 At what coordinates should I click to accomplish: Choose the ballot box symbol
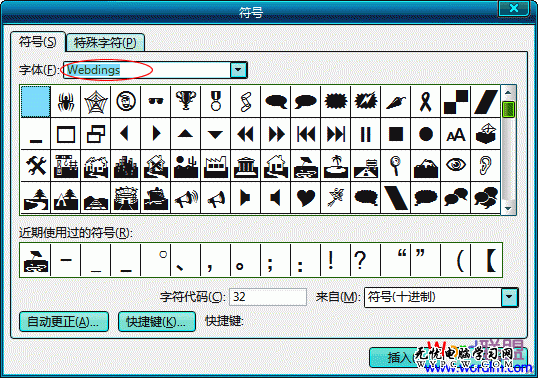[486, 134]
